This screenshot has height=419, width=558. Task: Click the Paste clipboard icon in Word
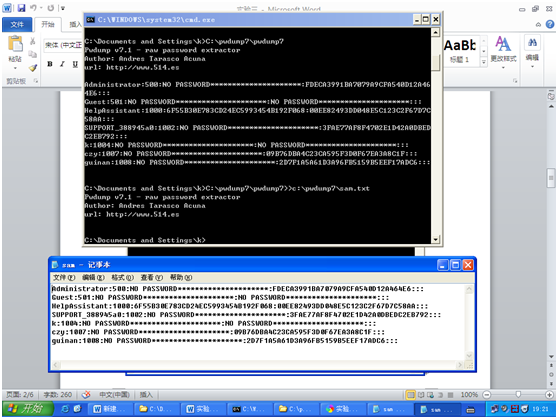[15, 44]
